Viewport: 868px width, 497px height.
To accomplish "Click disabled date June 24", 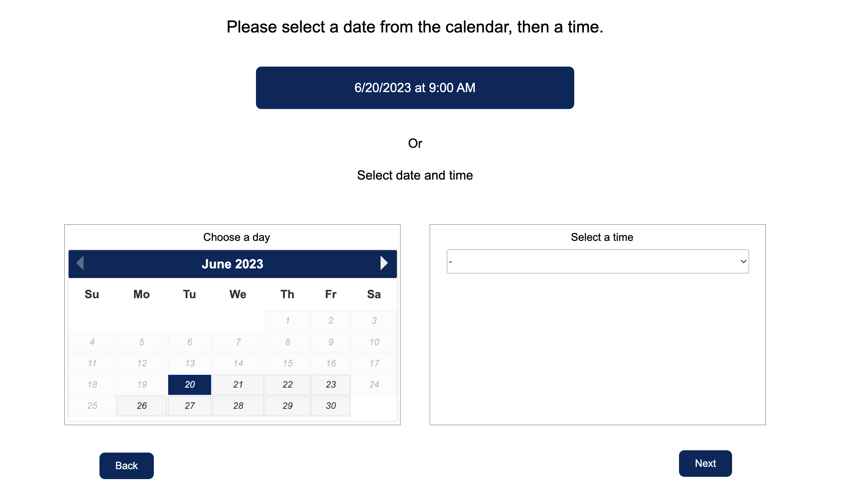I will 374,384.
